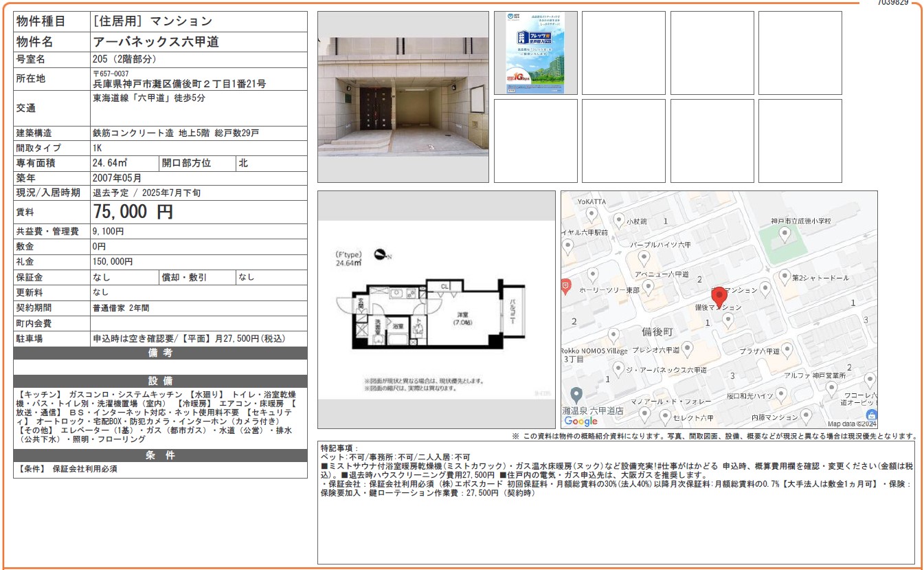This screenshot has width=924, height=570.
Task: Click the red location marker on the map
Action: (x=719, y=297)
